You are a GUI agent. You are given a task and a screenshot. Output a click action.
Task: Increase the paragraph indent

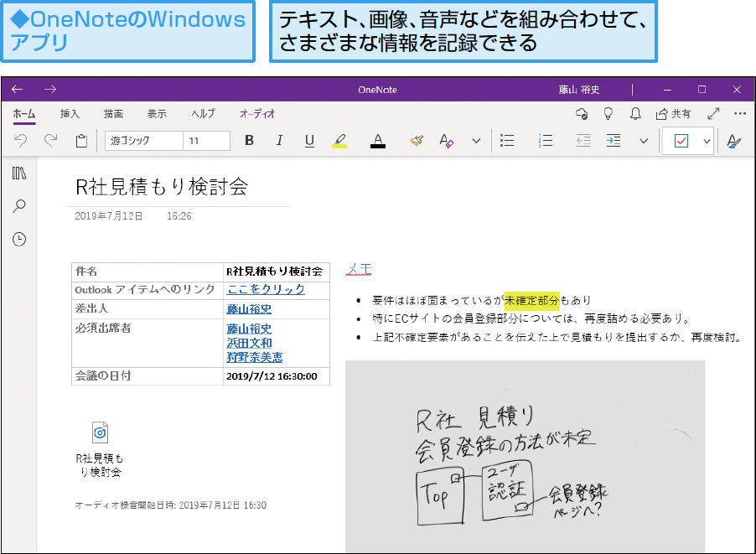[614, 140]
